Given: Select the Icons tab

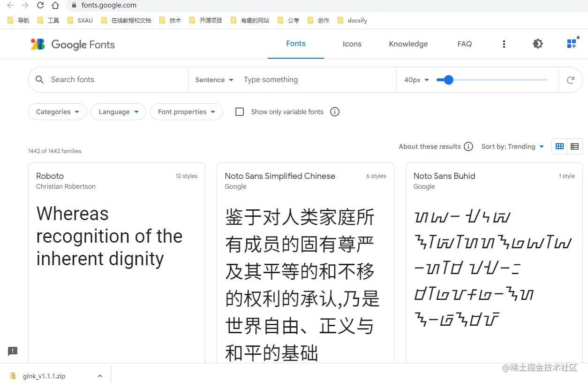Looking at the screenshot, I should coord(352,44).
